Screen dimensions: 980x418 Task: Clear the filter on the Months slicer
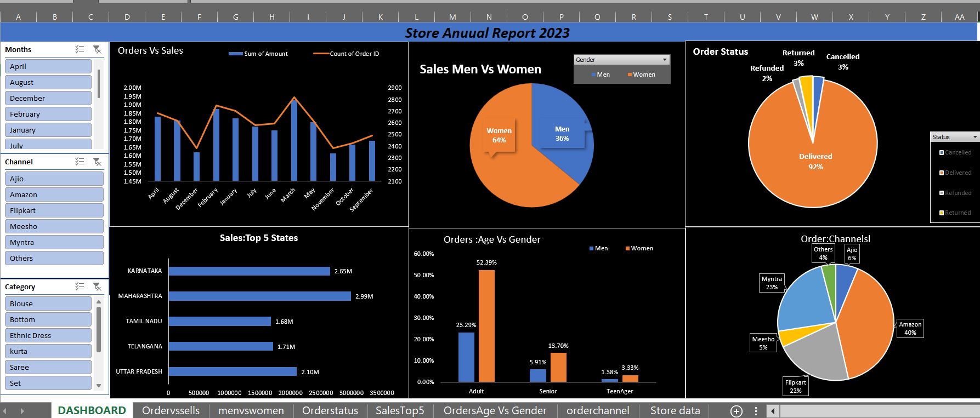point(97,49)
